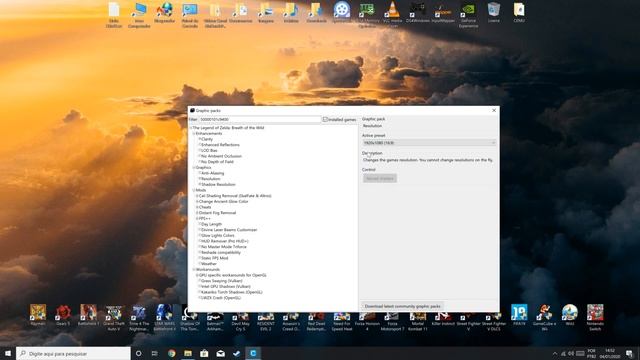Open the Nintendo Switch desktop shortcut
Viewport: 640px width, 360px height.
click(595, 317)
